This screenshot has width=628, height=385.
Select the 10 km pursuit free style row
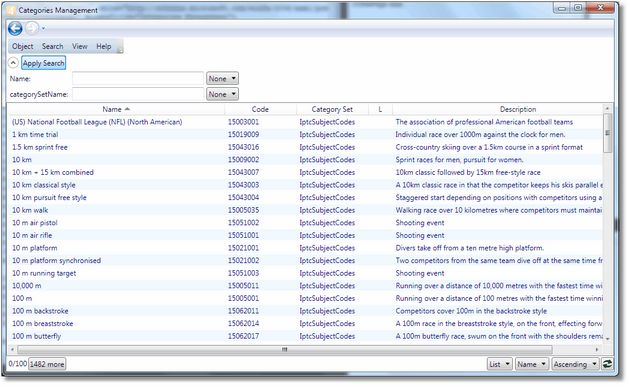click(x=305, y=198)
